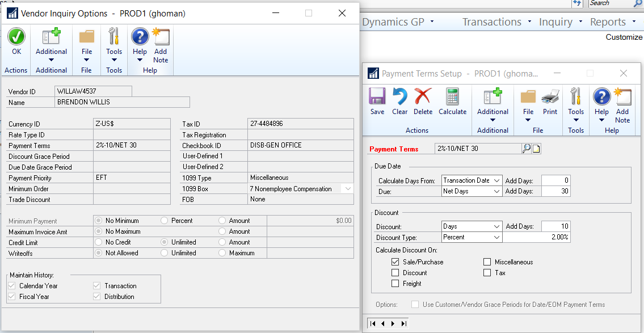Toggle Distribution history checkbox

point(97,296)
